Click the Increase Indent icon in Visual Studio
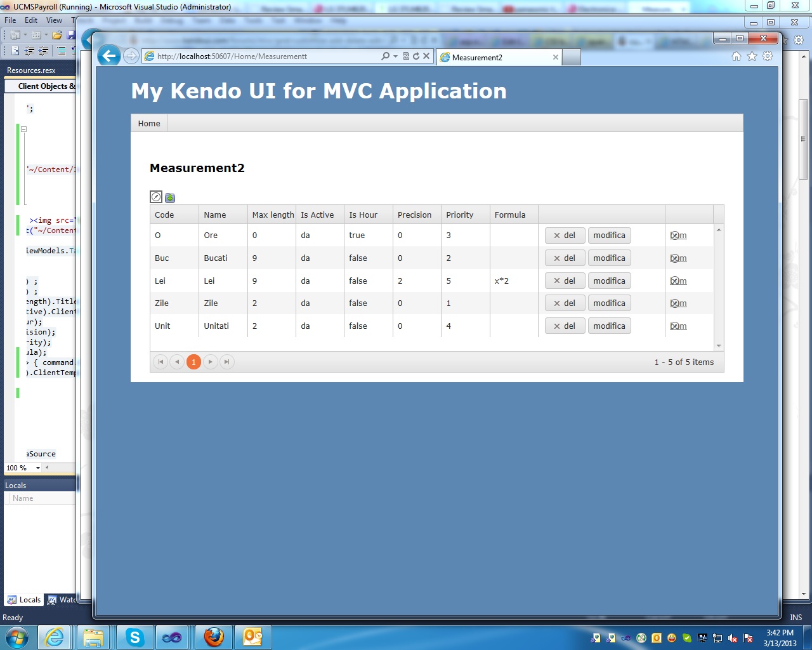812x650 pixels. (x=44, y=51)
